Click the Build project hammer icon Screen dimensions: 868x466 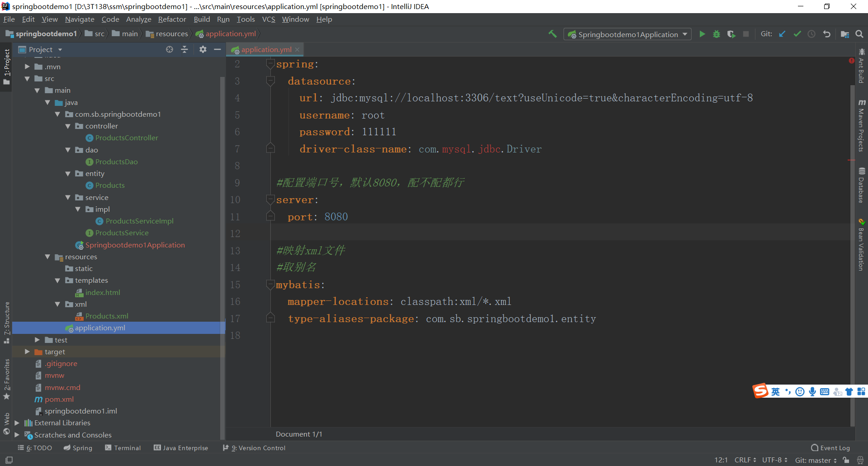[x=552, y=34]
